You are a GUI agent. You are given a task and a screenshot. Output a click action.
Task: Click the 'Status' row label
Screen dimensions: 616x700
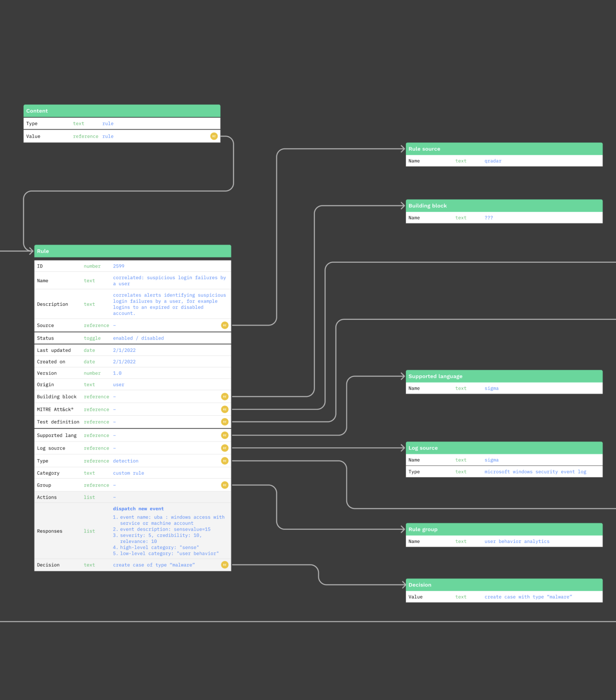pos(46,338)
